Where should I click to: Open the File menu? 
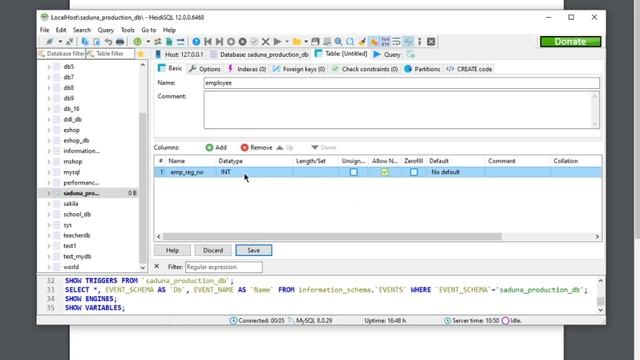(x=44, y=30)
